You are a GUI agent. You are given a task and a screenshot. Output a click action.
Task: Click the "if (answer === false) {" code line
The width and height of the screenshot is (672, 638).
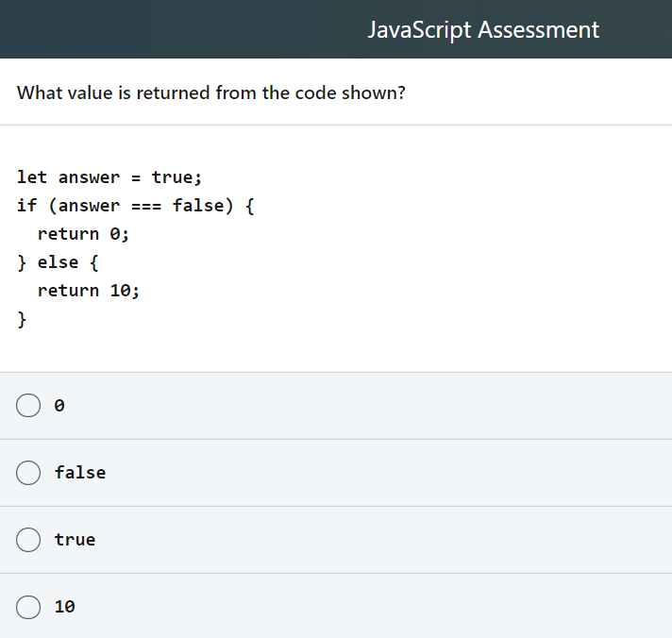tap(135, 206)
